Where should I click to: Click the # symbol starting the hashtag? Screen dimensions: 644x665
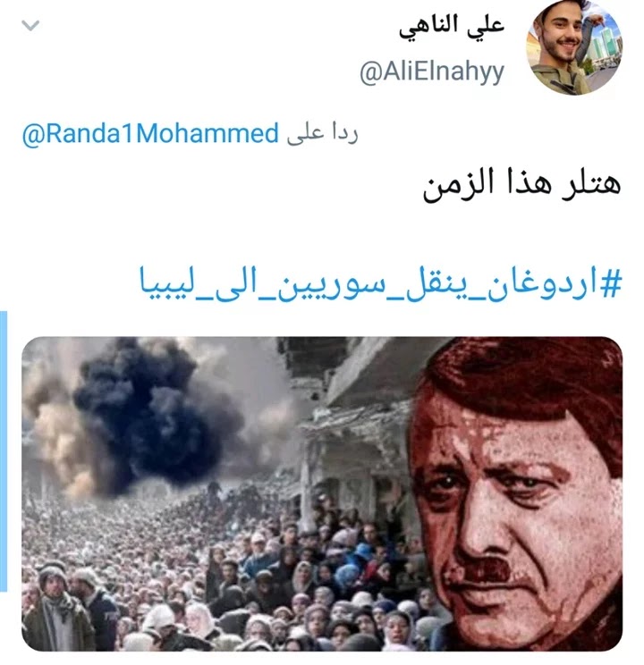click(x=610, y=283)
